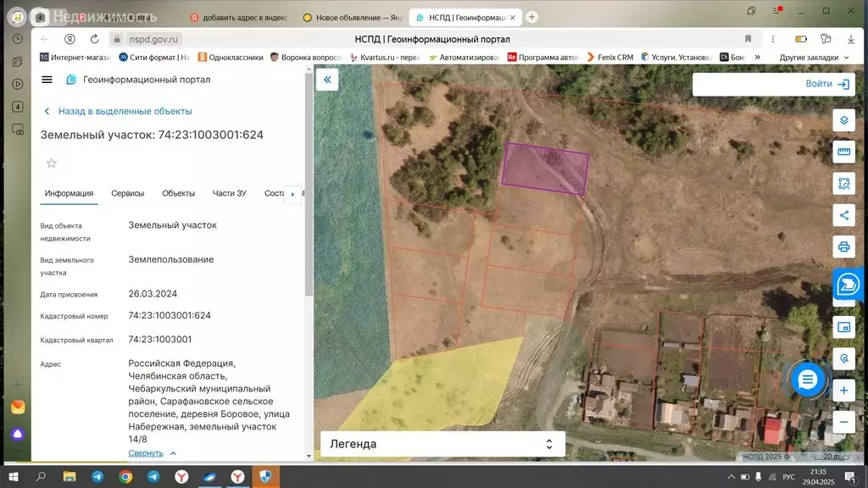Show site security padlock info
This screenshot has height=488, width=868.
tap(116, 39)
